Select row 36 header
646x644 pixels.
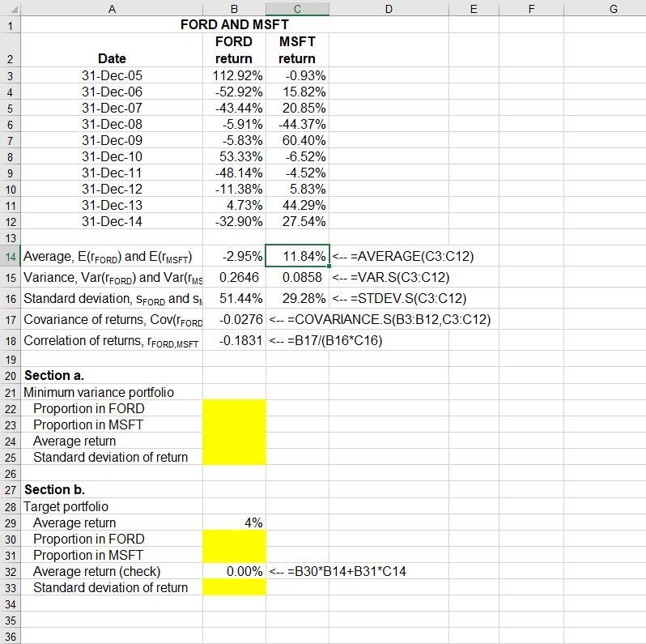tap(11, 636)
